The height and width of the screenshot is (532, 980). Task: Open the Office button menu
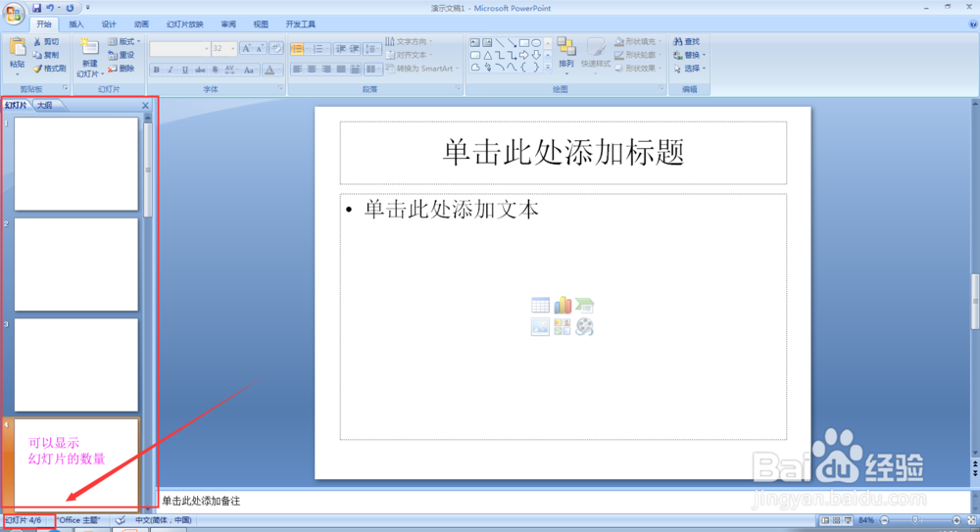(x=13, y=13)
